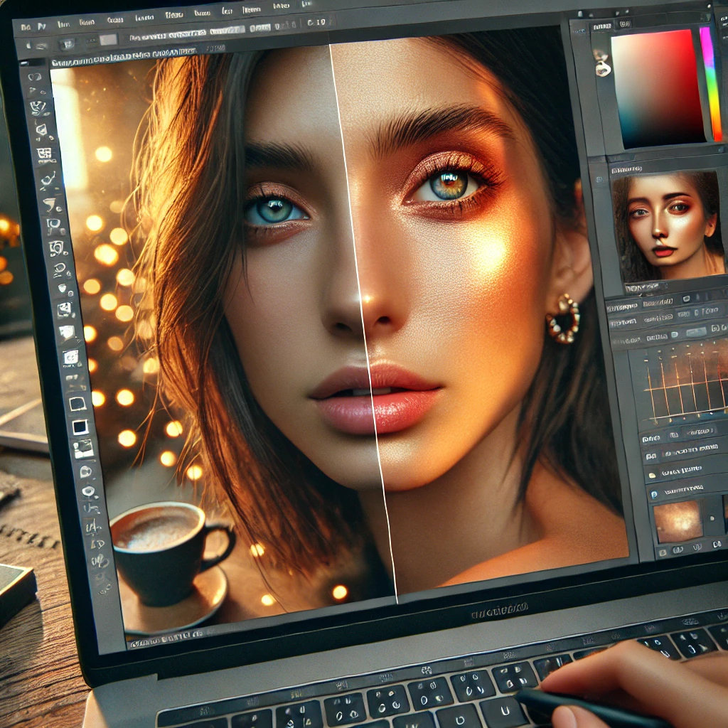This screenshot has width=728, height=728.
Task: Click the black-filled square icon in left toolbar
Action: 80,427
